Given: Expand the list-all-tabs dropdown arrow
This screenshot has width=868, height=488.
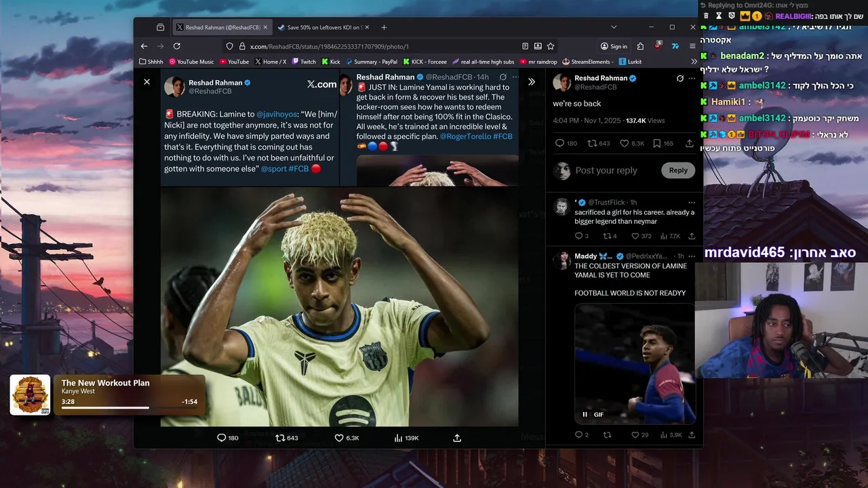Looking at the screenshot, I should click(x=614, y=27).
